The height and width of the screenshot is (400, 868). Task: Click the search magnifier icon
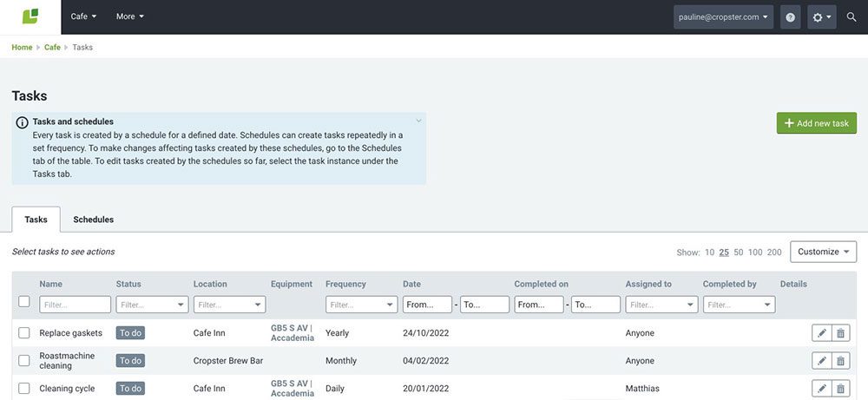[852, 17]
